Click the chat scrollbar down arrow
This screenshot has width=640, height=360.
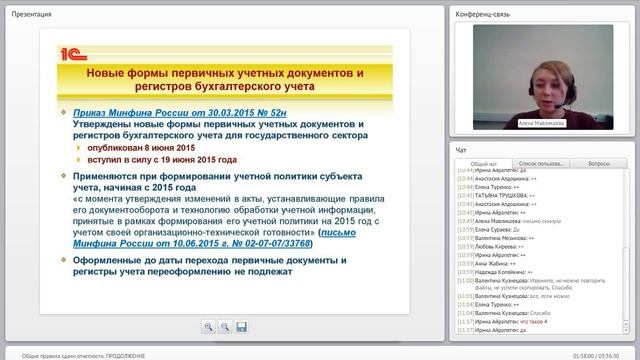626,330
